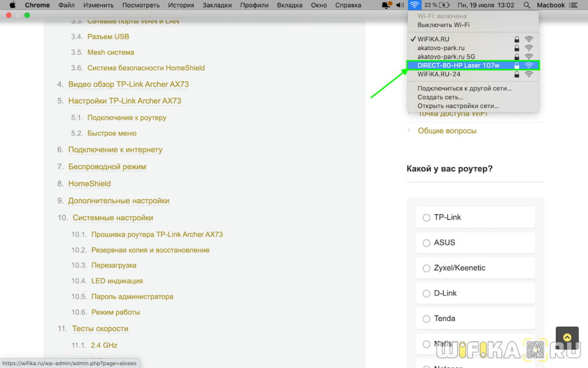Select the TP-Link radio option
The width and height of the screenshot is (588, 368).
tap(426, 218)
